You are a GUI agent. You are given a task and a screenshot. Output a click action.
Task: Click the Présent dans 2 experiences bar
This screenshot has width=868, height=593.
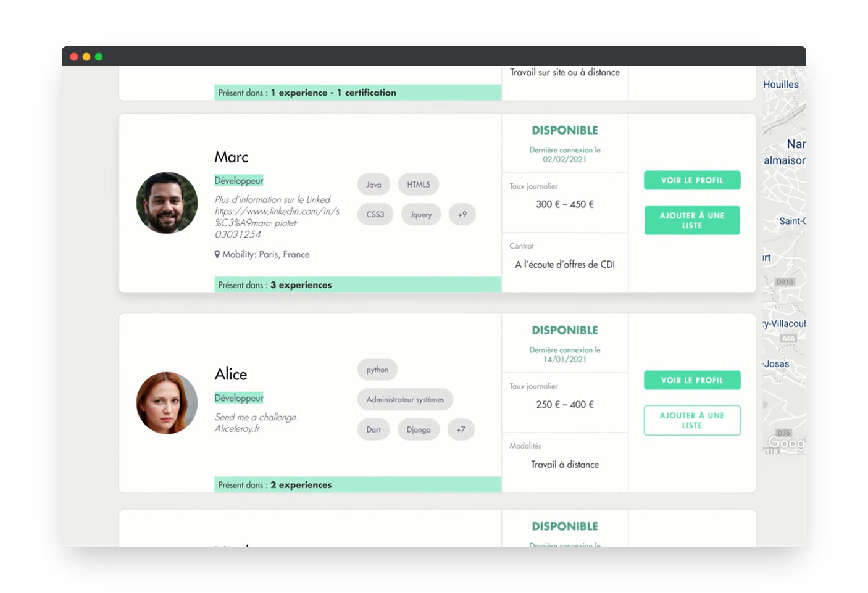click(358, 485)
